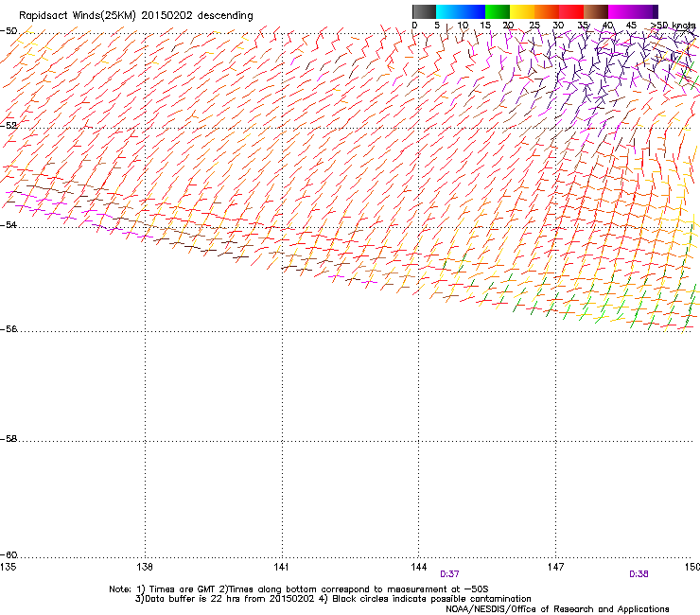Click the cyan-blue 5-15 knots color band
Image resolution: width=700 pixels, height=615 pixels.
pos(461,11)
